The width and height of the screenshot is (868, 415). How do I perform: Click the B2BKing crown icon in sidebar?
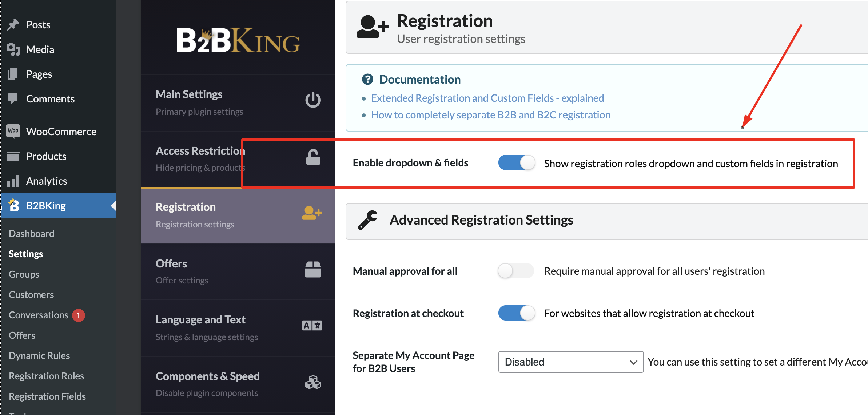coord(14,205)
